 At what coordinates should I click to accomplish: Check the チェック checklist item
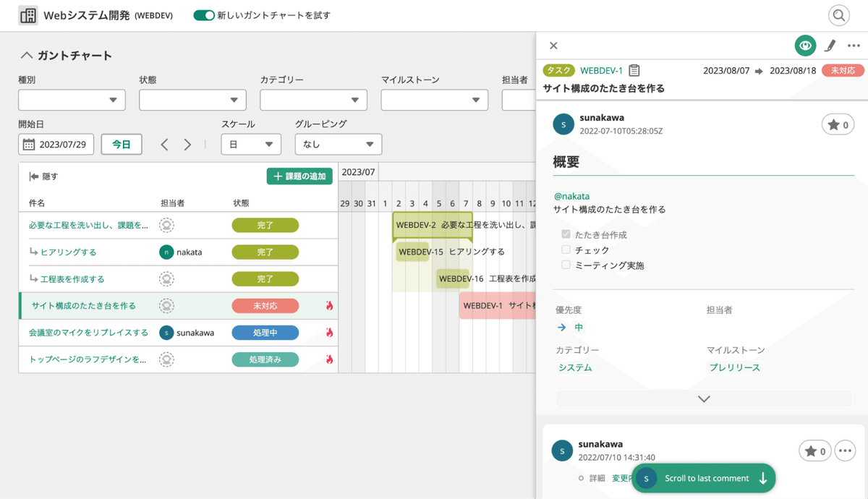(x=566, y=250)
